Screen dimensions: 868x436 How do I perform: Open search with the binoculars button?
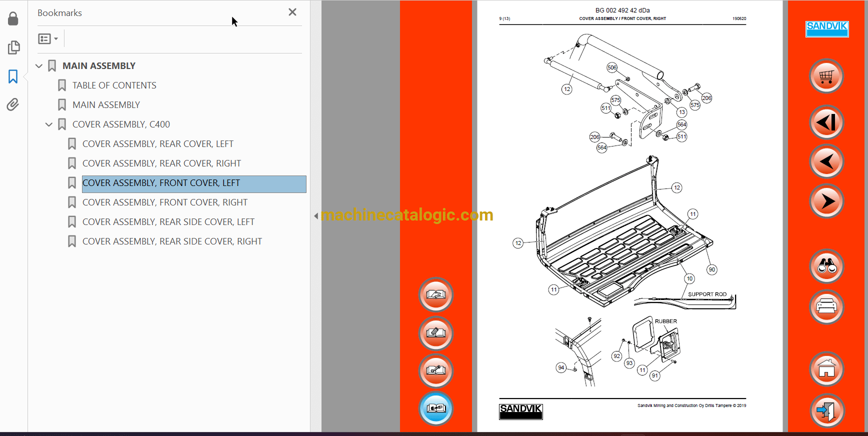(826, 266)
